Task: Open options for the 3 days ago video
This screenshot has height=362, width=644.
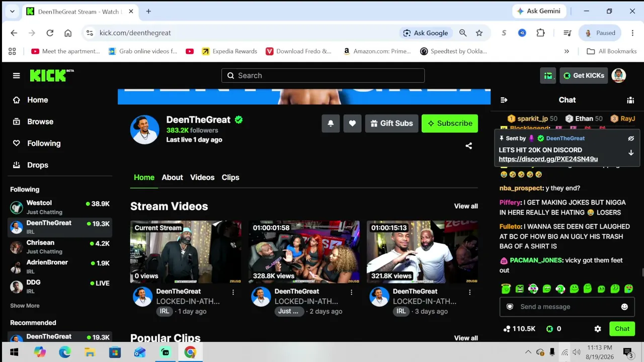Action: 469,292
